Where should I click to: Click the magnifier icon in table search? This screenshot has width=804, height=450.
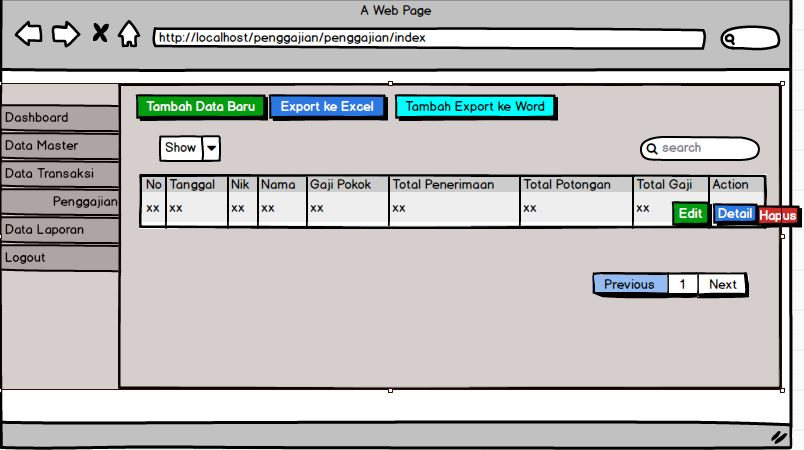coord(652,149)
